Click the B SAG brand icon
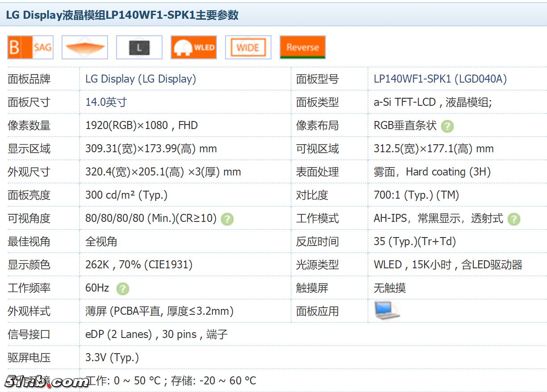The height and width of the screenshot is (392, 547). tap(30, 47)
